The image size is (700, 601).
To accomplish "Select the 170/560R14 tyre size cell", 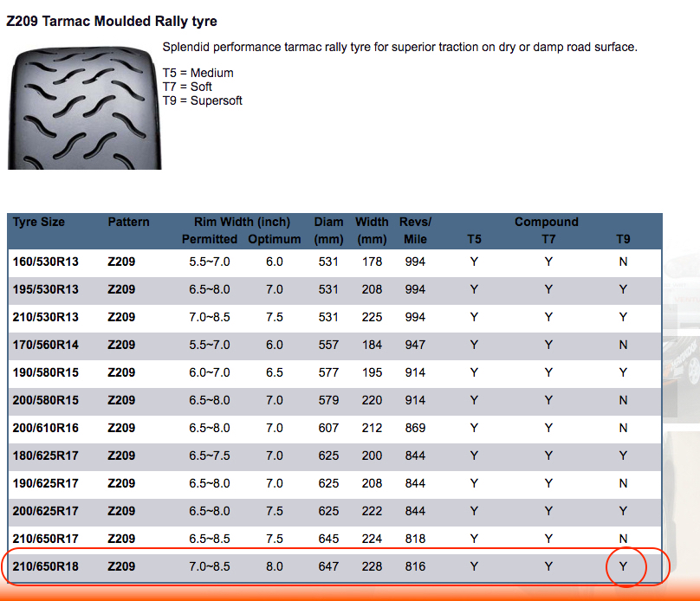I will click(45, 345).
